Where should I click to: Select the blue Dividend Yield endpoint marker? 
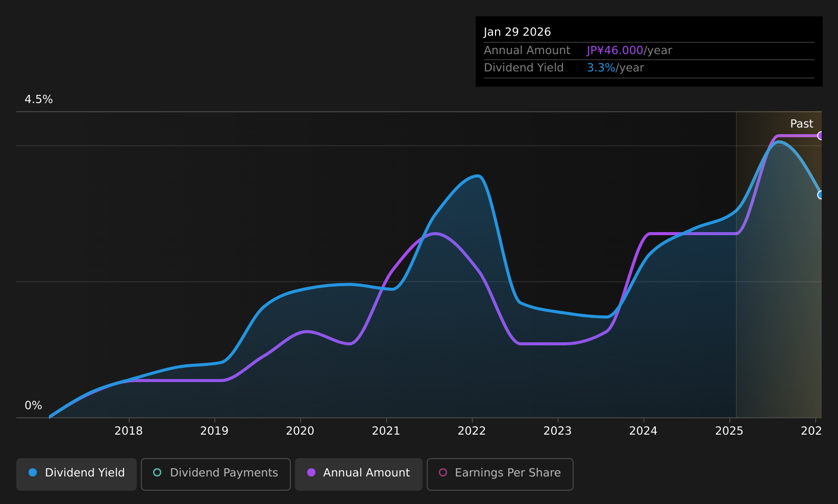click(x=820, y=195)
